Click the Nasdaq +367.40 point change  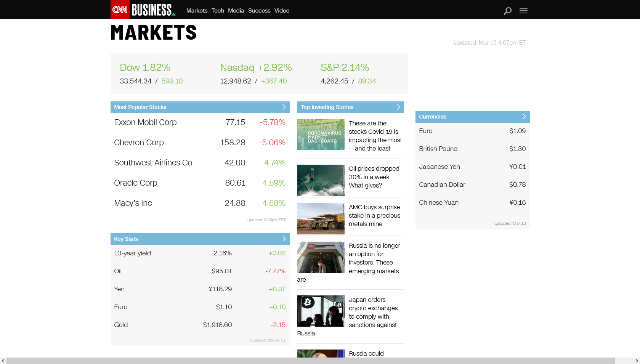click(274, 81)
